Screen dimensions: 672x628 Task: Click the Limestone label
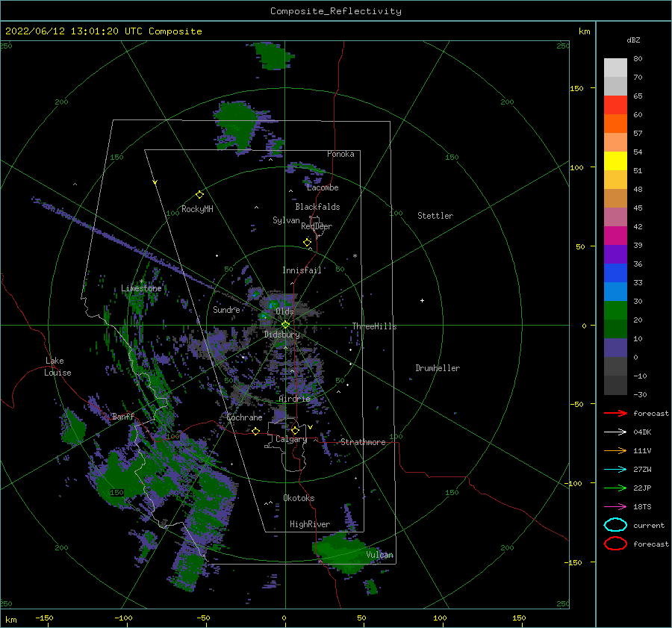pyautogui.click(x=141, y=288)
